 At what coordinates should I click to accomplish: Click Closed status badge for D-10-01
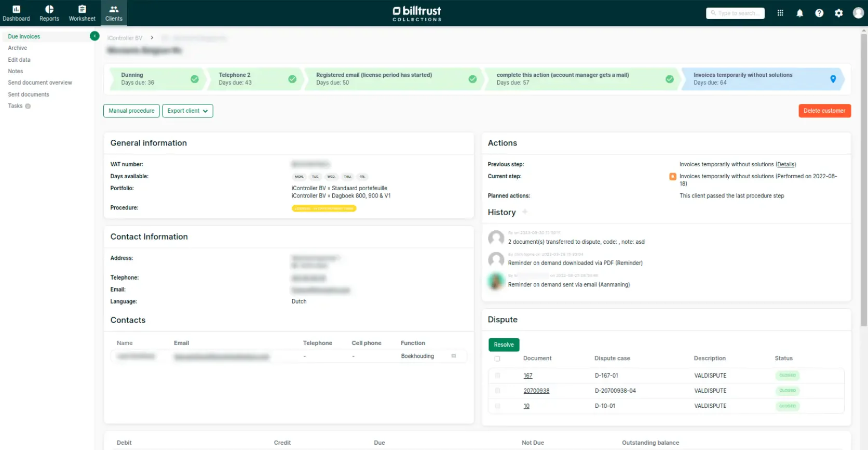788,406
